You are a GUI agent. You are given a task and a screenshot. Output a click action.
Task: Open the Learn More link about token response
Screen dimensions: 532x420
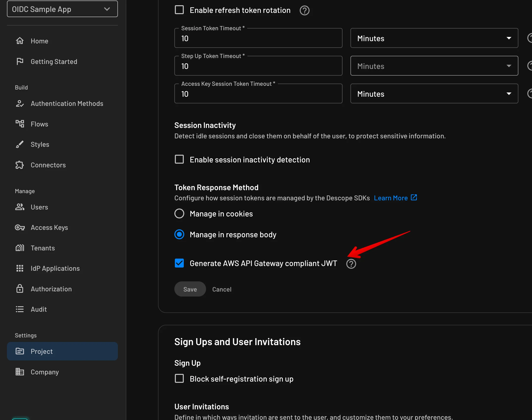tap(391, 198)
